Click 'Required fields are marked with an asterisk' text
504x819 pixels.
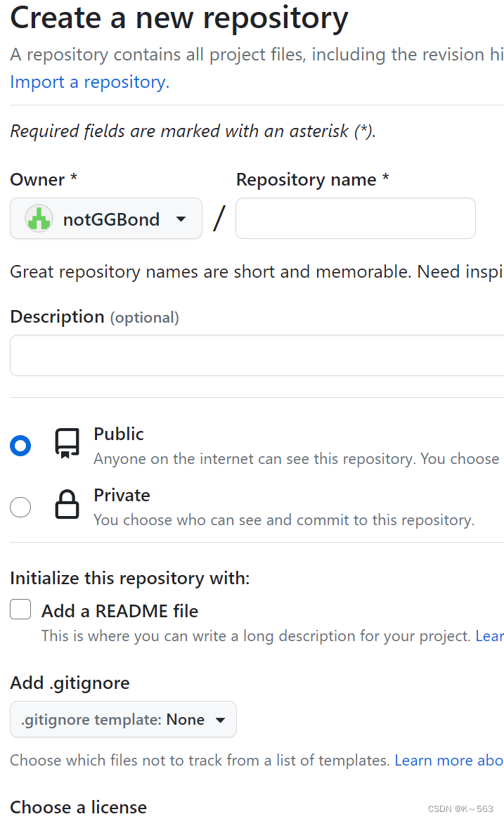(x=193, y=131)
